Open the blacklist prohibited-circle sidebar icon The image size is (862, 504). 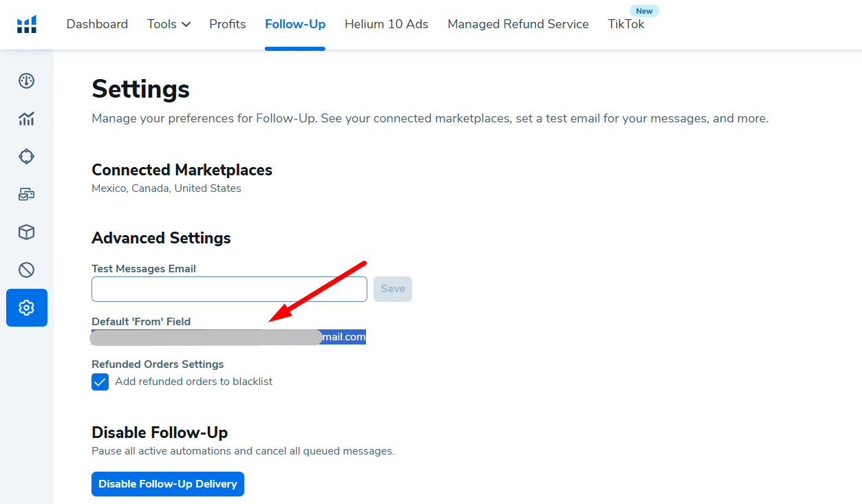point(27,270)
